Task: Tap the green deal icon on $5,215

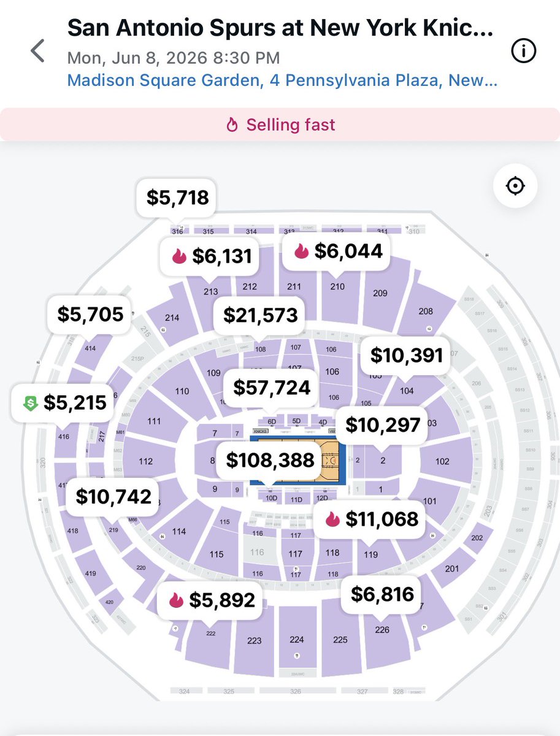Action: pos(31,403)
